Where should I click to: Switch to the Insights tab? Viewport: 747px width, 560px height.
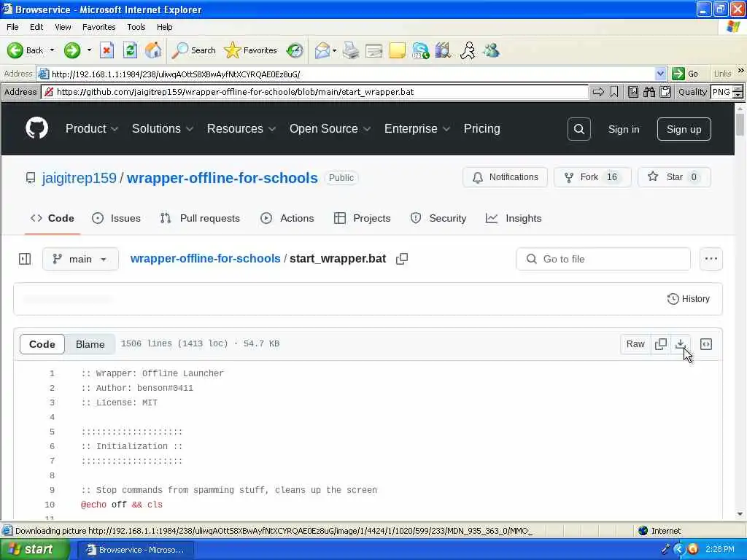click(514, 218)
